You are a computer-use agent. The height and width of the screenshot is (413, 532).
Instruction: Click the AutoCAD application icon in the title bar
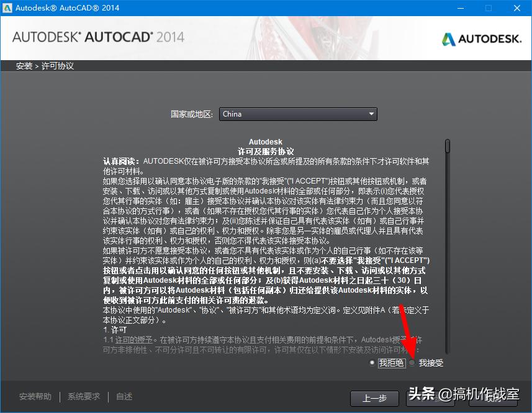pyautogui.click(x=8, y=7)
